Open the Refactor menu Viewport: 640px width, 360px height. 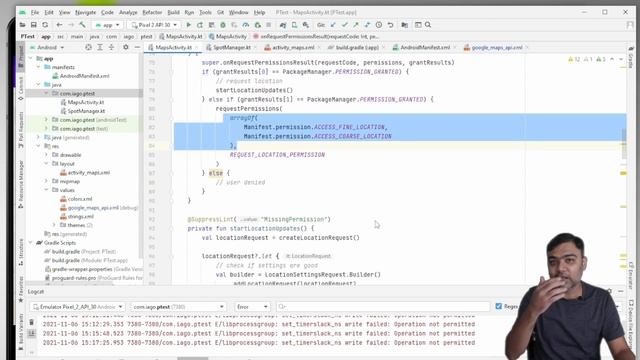152,12
